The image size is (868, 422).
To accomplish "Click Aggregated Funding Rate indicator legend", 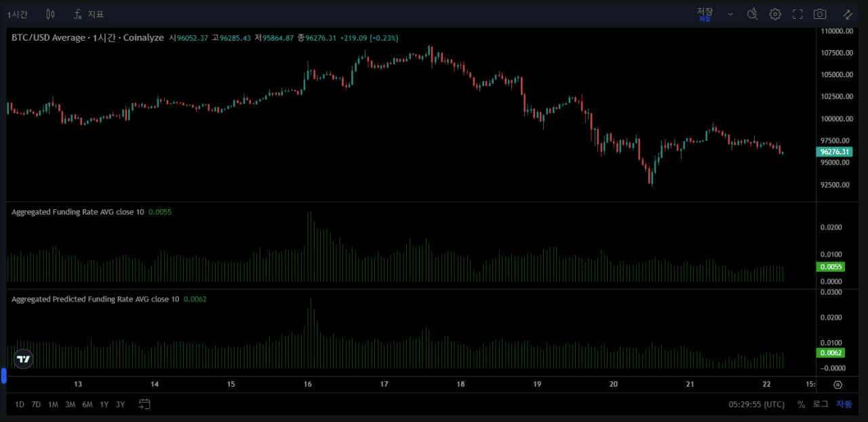I will 77,212.
